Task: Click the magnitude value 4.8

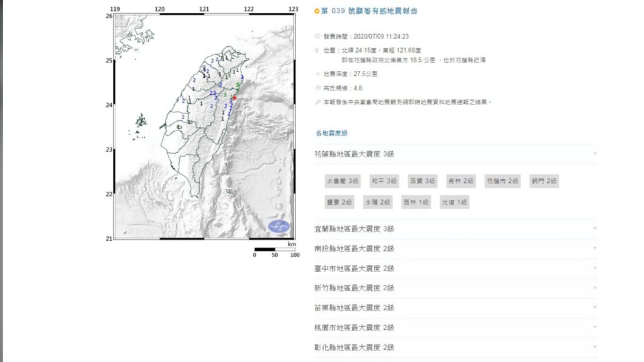Action: [x=358, y=88]
